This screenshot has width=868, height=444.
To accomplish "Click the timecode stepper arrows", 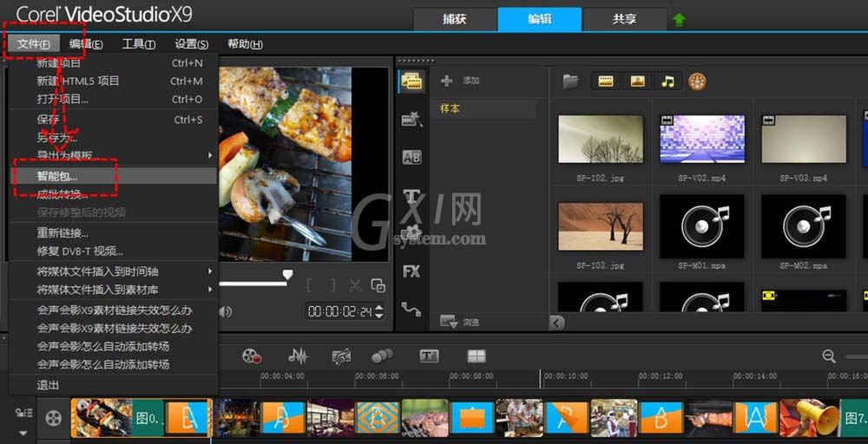I will pyautogui.click(x=379, y=312).
